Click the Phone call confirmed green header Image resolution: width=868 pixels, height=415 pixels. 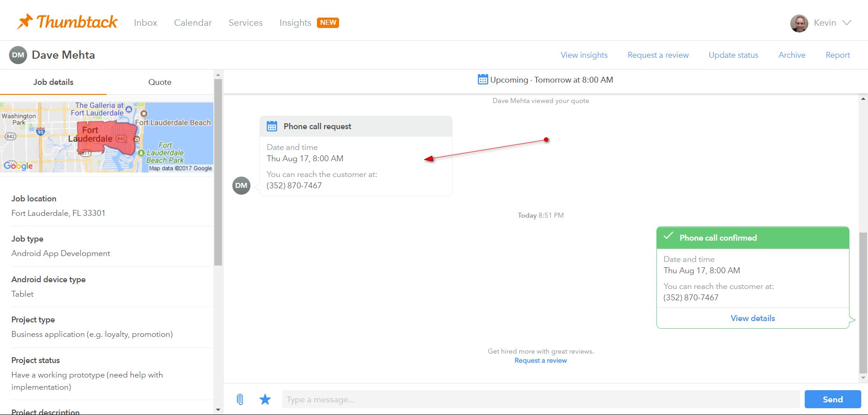753,238
